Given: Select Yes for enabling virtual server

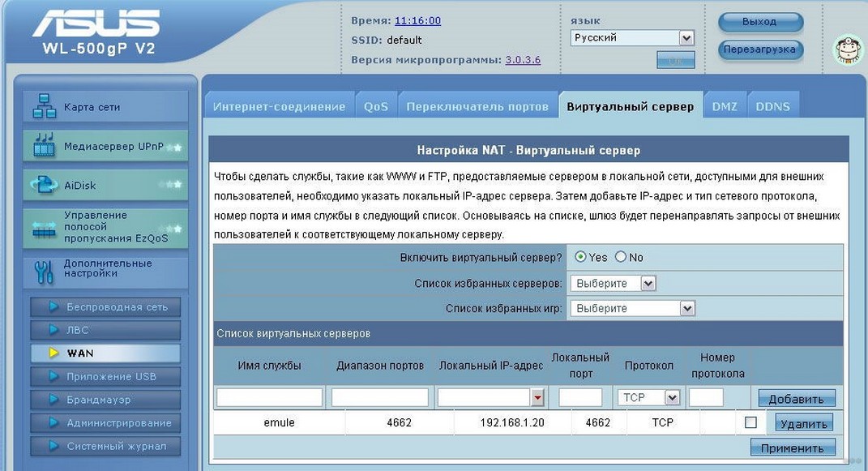Looking at the screenshot, I should tap(580, 257).
